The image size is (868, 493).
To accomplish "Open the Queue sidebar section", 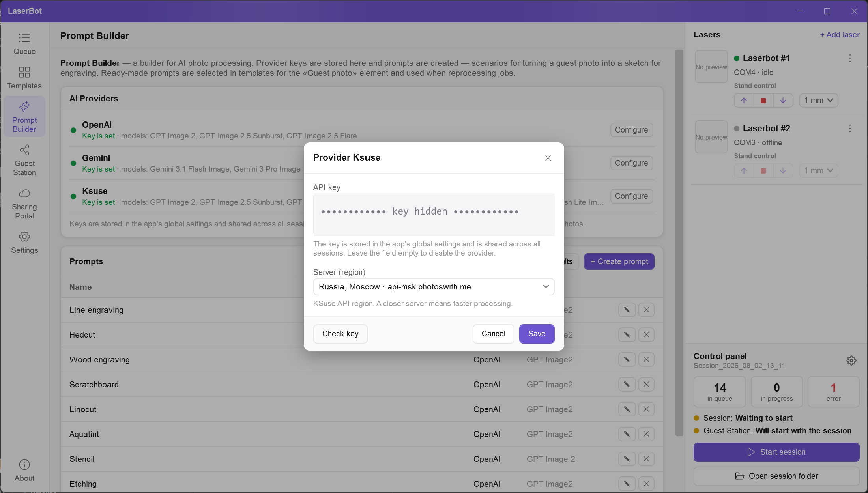I will point(24,44).
